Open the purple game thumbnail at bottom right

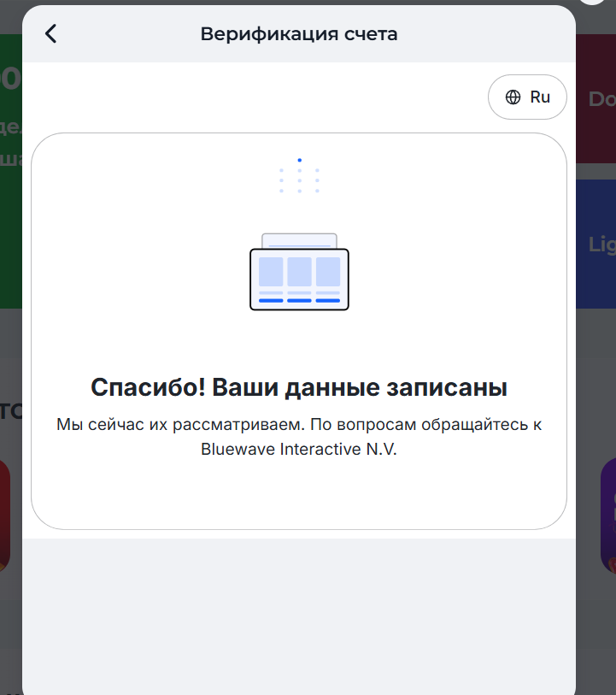(x=607, y=513)
